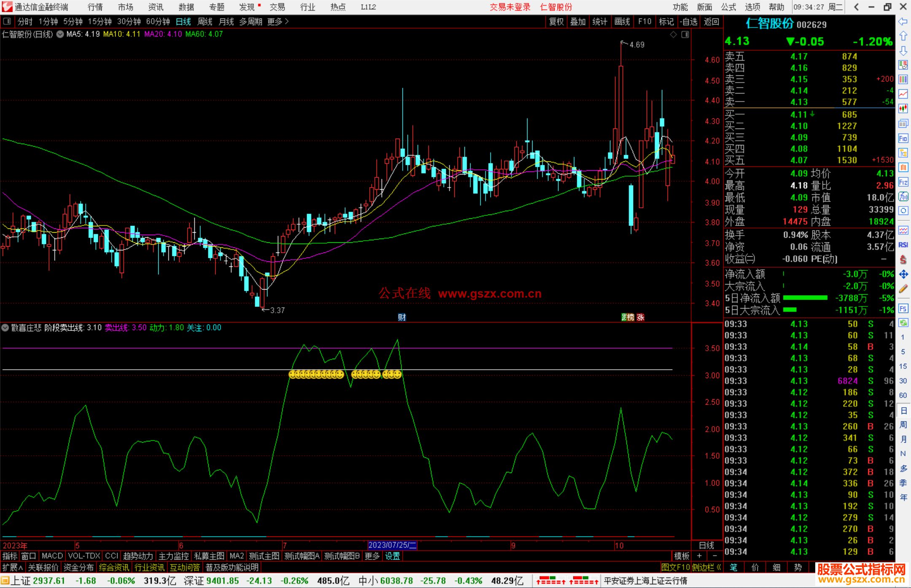Open the 公式 menu
This screenshot has height=588, width=911.
pyautogui.click(x=728, y=7)
